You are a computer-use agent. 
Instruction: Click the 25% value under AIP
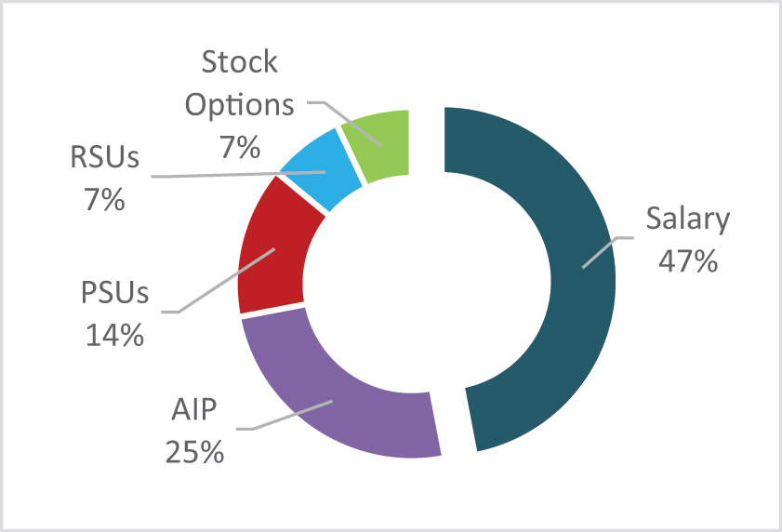(194, 452)
